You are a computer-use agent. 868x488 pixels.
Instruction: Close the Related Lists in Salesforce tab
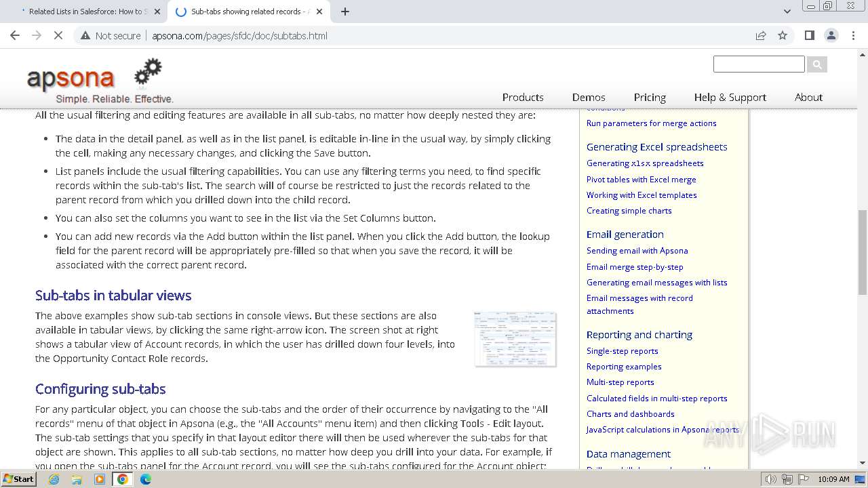157,12
